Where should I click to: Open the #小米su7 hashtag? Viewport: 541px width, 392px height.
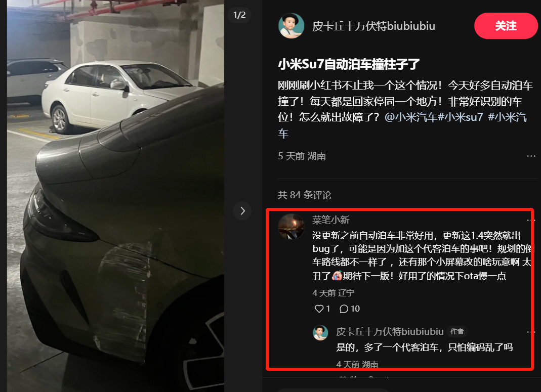click(461, 117)
